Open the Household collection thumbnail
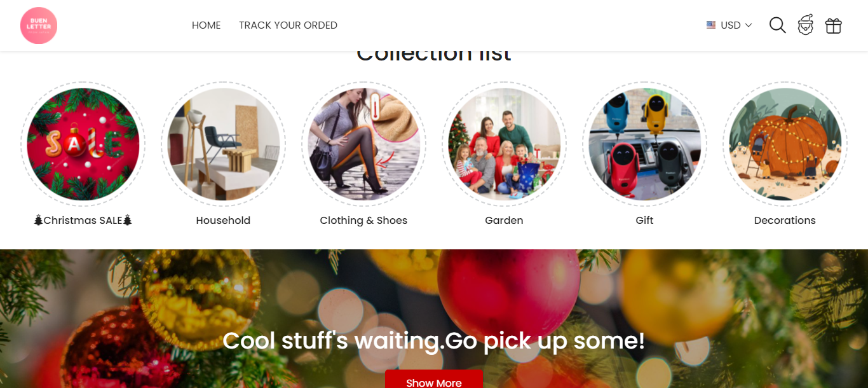Viewport: 868px width, 388px height. (x=223, y=144)
